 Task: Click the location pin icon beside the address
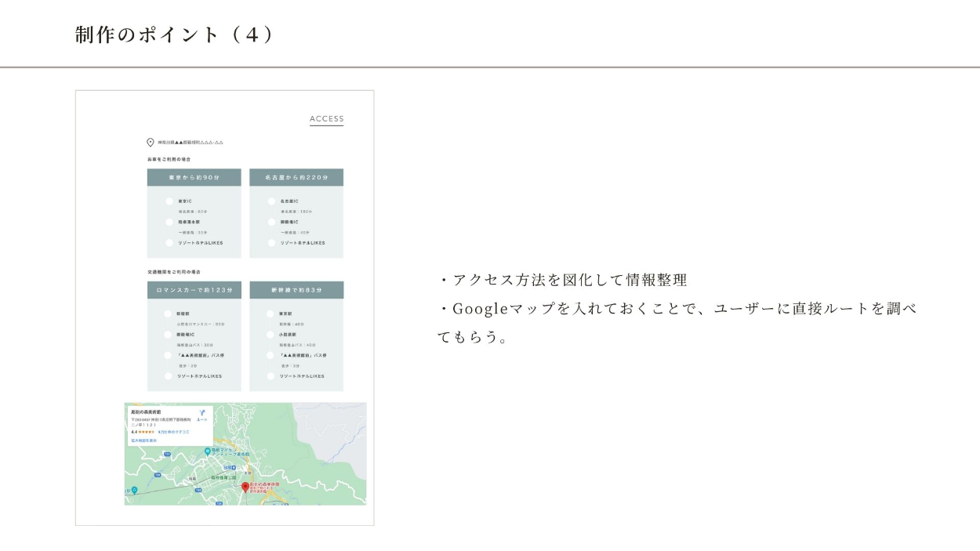point(150,143)
